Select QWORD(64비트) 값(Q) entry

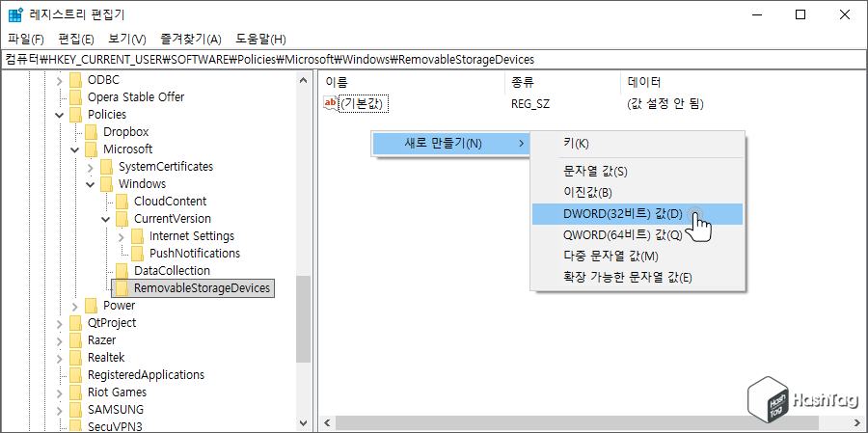point(637,234)
